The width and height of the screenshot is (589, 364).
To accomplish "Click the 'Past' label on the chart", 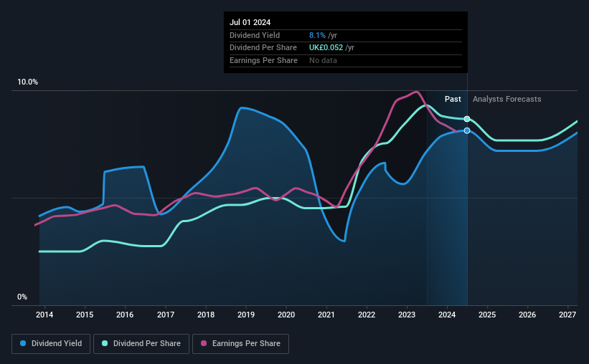I will click(453, 99).
